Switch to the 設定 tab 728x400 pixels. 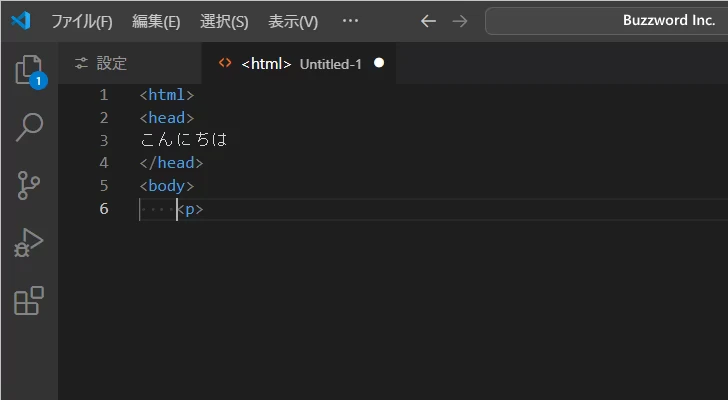point(130,64)
